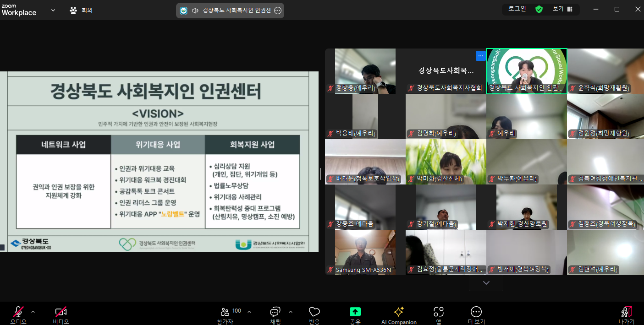Select 방서이(경북여장복) video tile
Image resolution: width=644 pixels, height=325 pixels.
[x=527, y=252]
